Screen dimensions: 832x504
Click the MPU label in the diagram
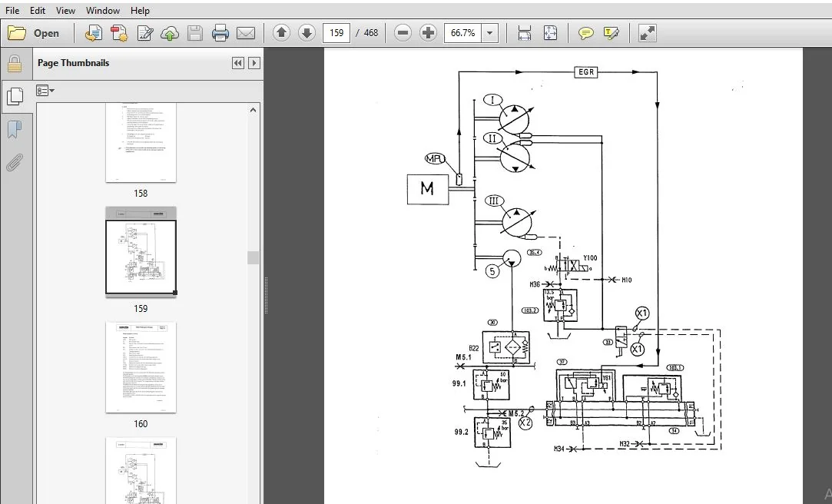435,158
